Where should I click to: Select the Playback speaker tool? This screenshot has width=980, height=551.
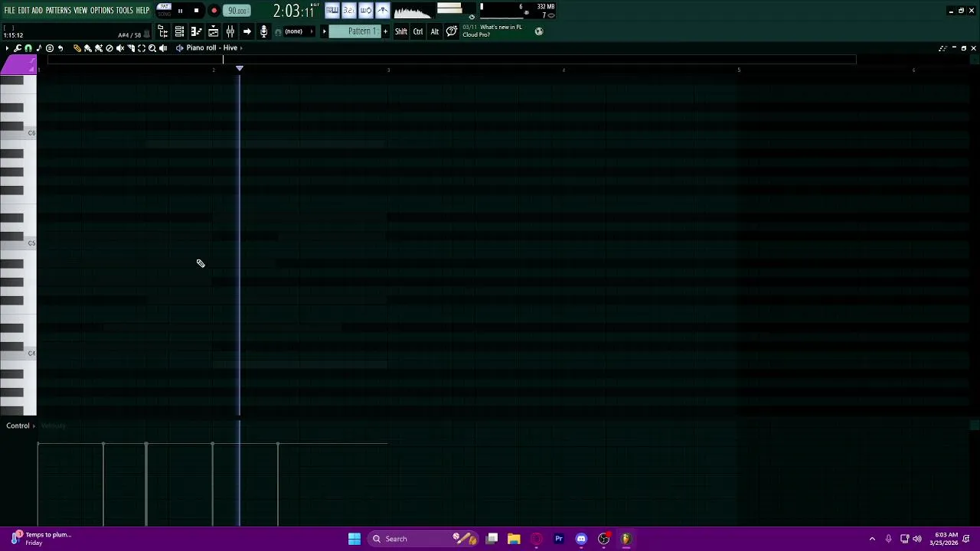[x=163, y=48]
